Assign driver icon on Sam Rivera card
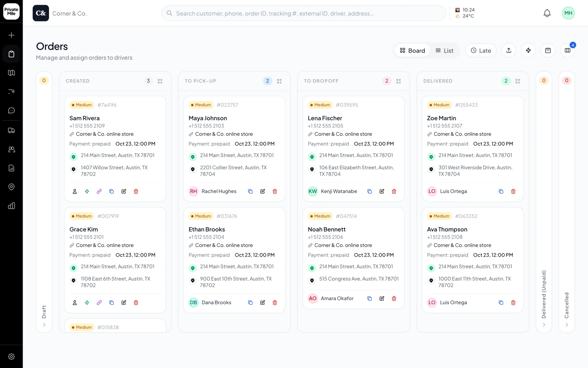The height and width of the screenshot is (368, 588). (75, 191)
